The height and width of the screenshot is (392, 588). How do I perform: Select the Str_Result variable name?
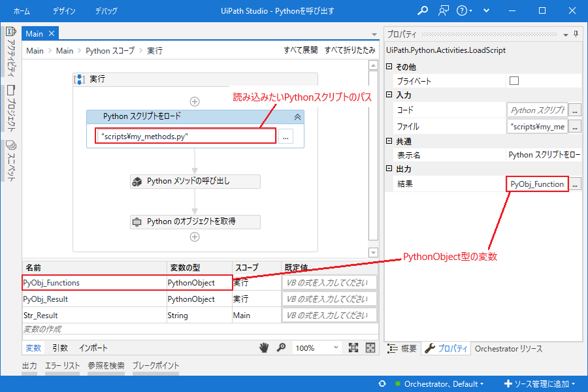click(x=41, y=316)
